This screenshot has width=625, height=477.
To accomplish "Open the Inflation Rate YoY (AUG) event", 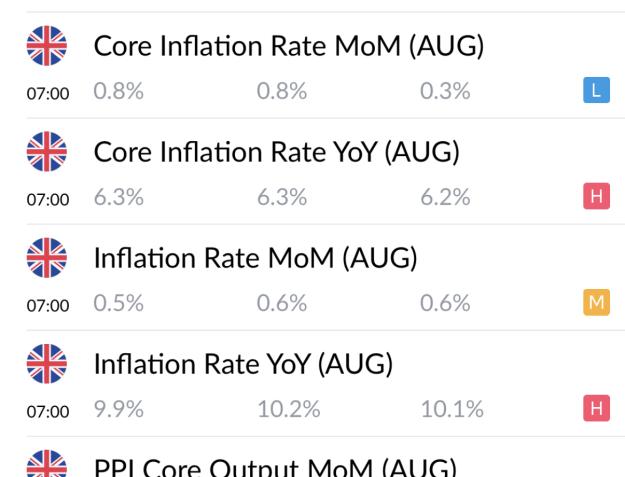I will coord(243,364).
